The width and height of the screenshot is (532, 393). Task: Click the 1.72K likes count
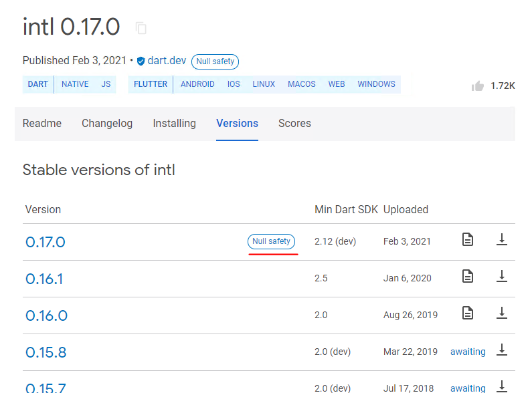tap(503, 86)
